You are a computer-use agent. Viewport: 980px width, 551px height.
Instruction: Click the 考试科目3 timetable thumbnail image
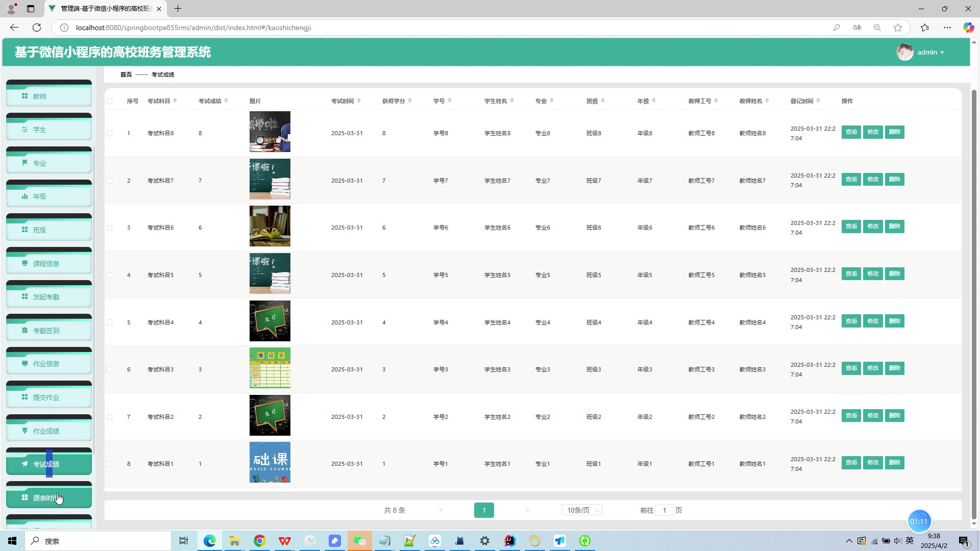(269, 368)
